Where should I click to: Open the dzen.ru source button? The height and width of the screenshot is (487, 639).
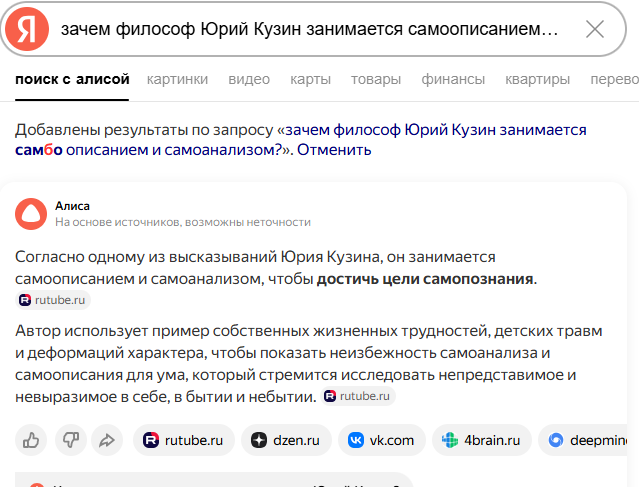[286, 440]
